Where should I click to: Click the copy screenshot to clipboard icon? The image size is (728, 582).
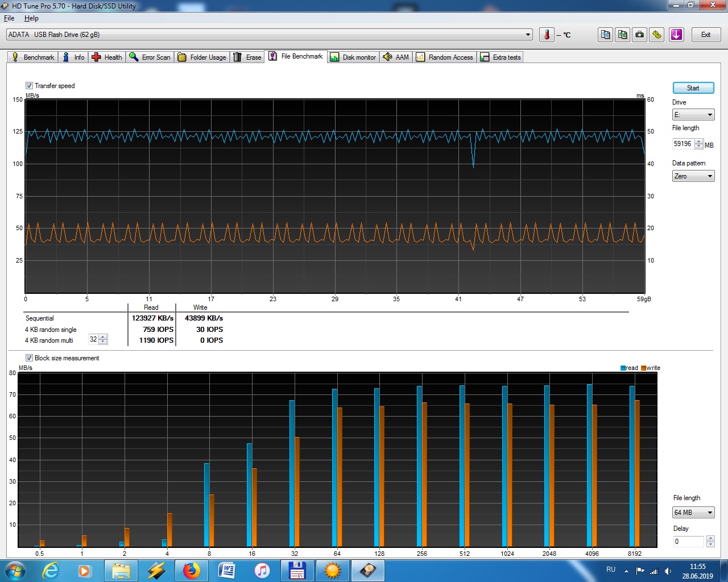pyautogui.click(x=623, y=35)
